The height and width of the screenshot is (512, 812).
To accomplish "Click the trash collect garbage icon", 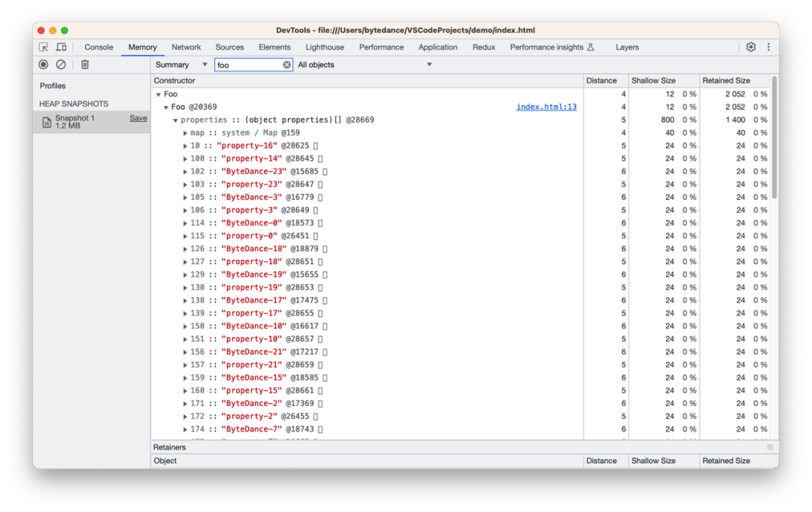I will point(85,65).
